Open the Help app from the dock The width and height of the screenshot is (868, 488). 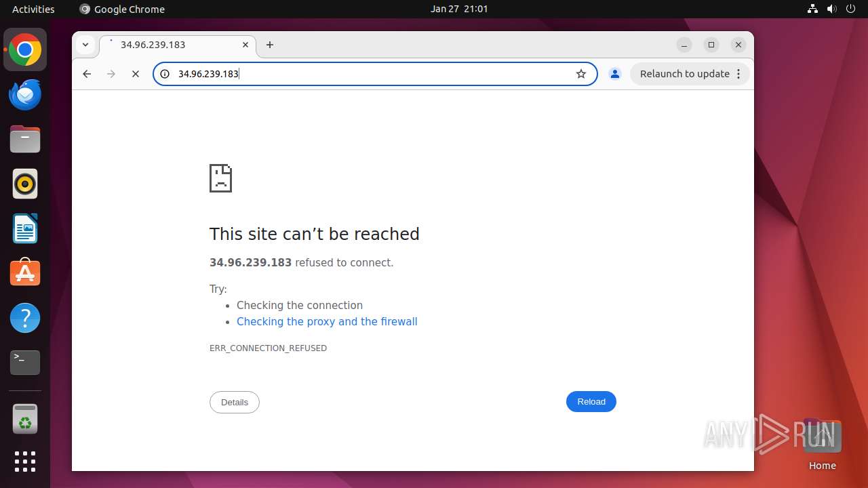(x=25, y=318)
